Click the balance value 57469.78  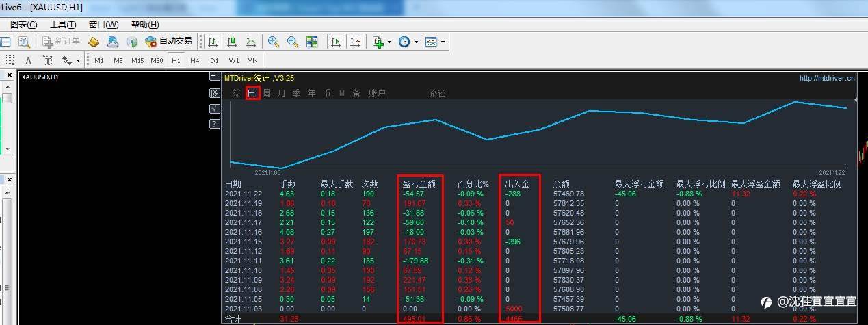pyautogui.click(x=568, y=194)
